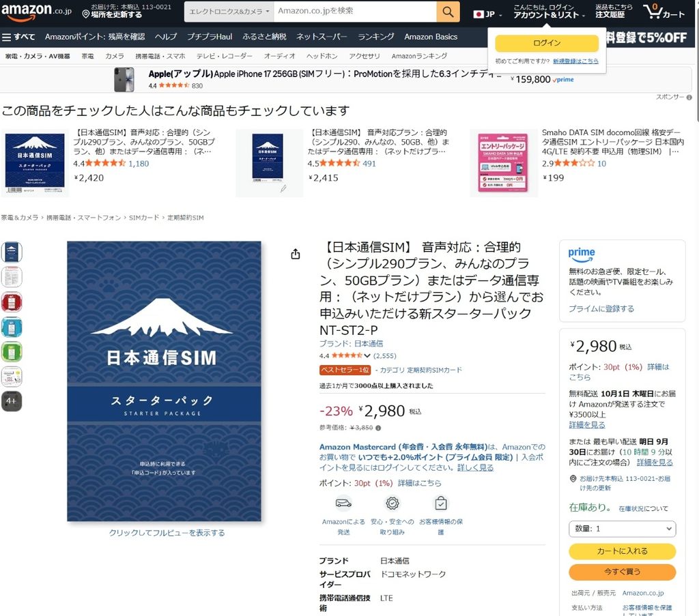Screen dimensions: 699x616
Task: Open the 1,180 ratings link
Action: [139, 164]
